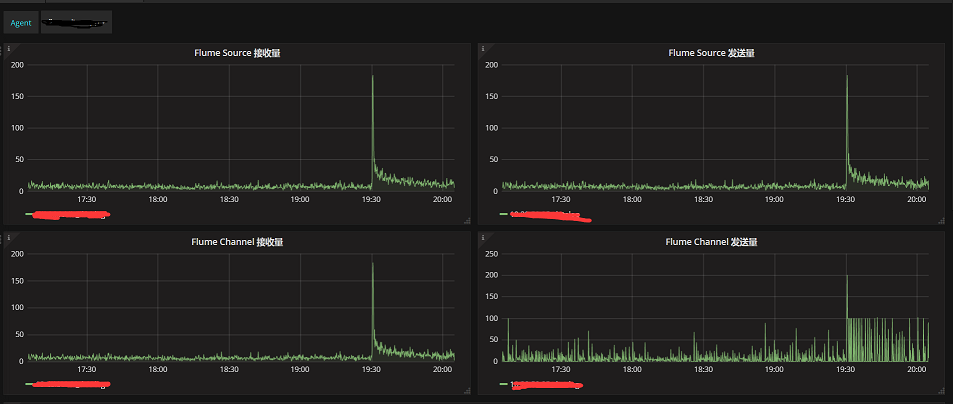This screenshot has width=953, height=404.
Task: Toggle redacted legend series in Flume Source 发送量 panel
Action: 550,214
